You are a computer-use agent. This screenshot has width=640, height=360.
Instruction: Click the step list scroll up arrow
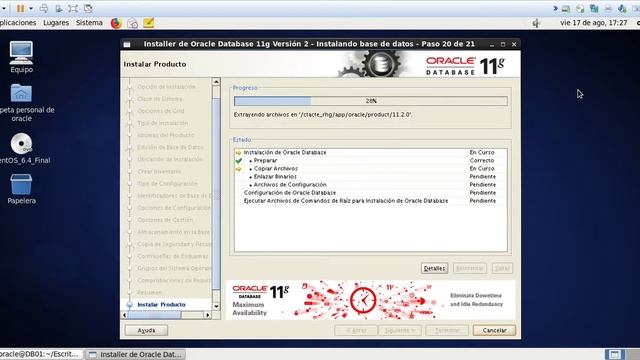click(x=216, y=82)
